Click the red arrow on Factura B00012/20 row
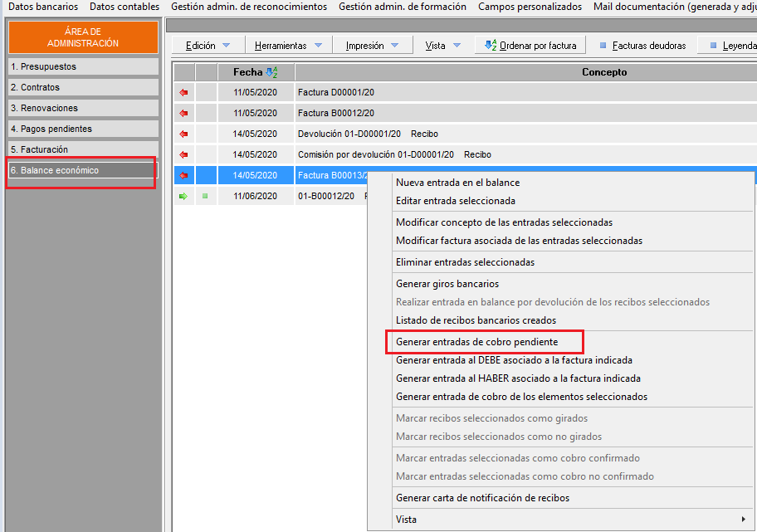Viewport: 757px width, 532px height. [x=183, y=113]
